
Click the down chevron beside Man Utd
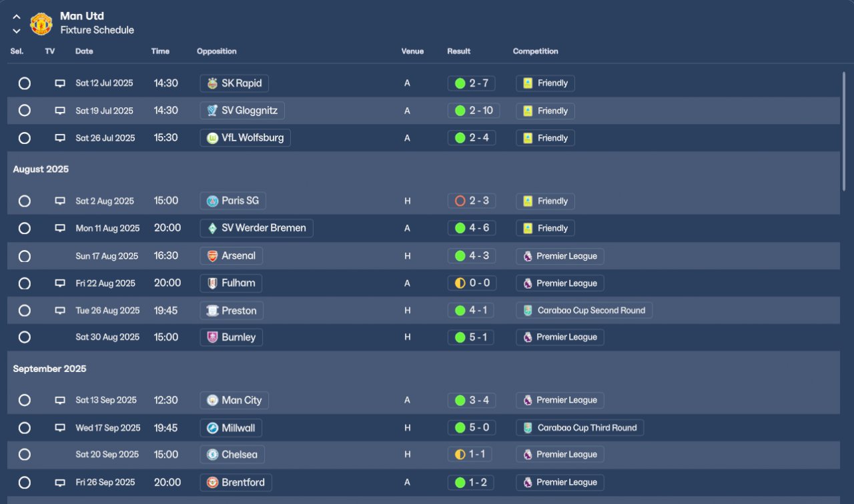(x=17, y=31)
